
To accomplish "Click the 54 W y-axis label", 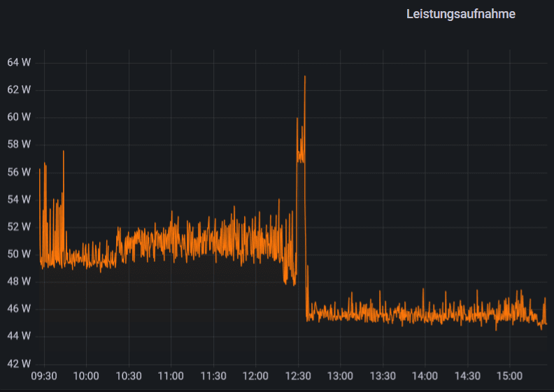I will [x=19, y=199].
